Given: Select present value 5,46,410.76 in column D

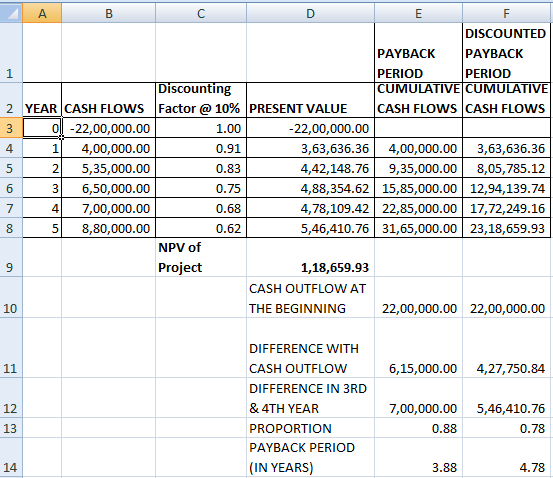Looking at the screenshot, I should (x=310, y=228).
